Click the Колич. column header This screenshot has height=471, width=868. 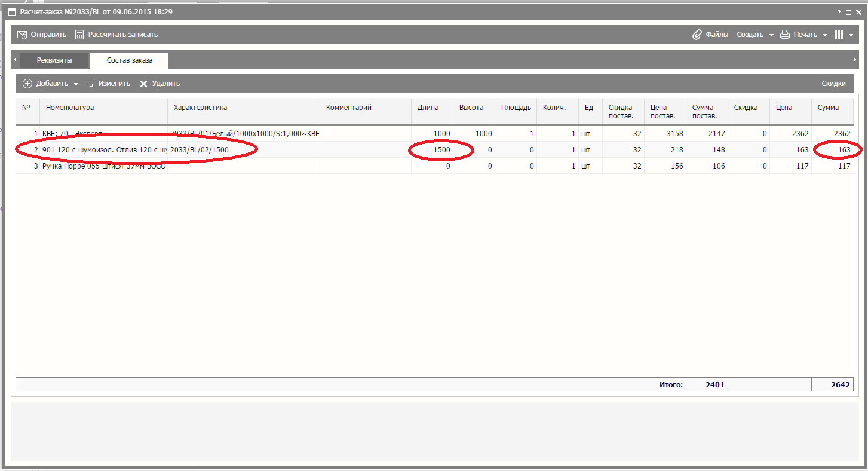(557, 111)
